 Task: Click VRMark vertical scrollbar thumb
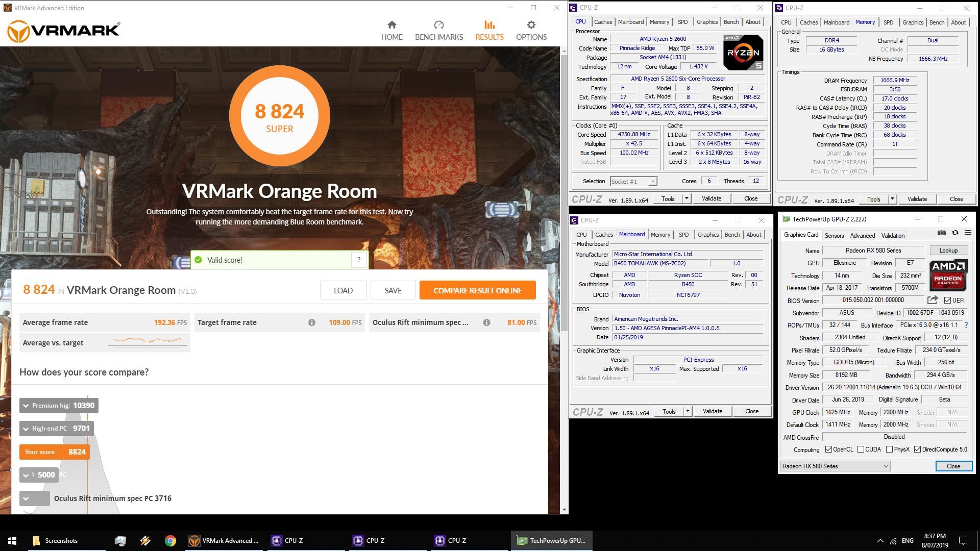(x=564, y=194)
